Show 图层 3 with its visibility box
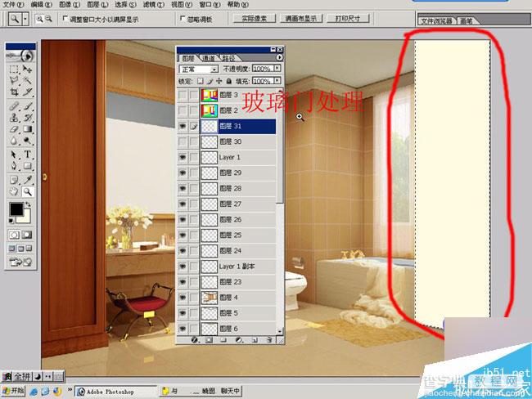The image size is (532, 399). tap(183, 95)
